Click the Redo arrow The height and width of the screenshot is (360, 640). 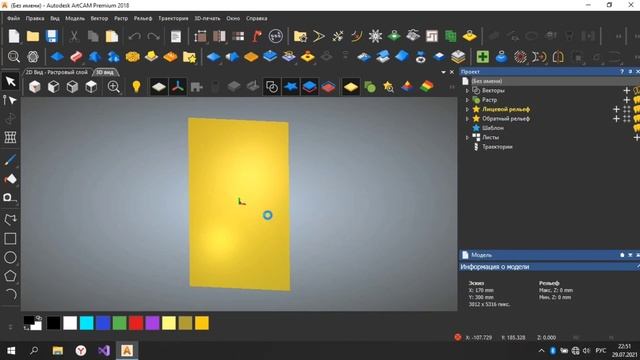pyautogui.click(x=153, y=36)
